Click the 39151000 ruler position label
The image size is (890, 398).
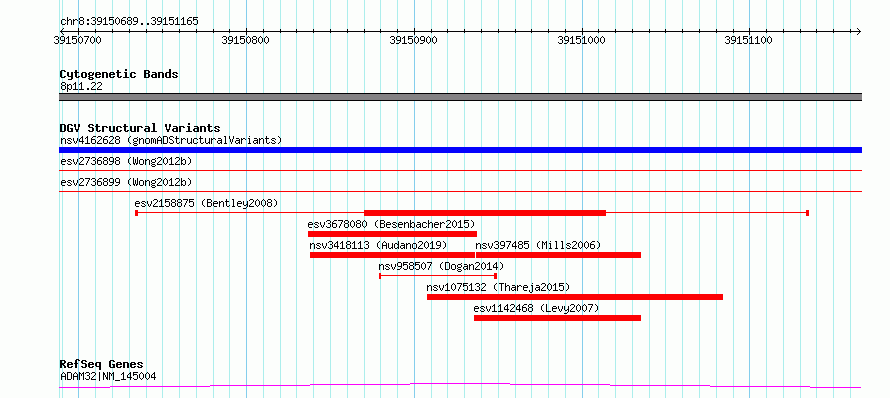[582, 40]
